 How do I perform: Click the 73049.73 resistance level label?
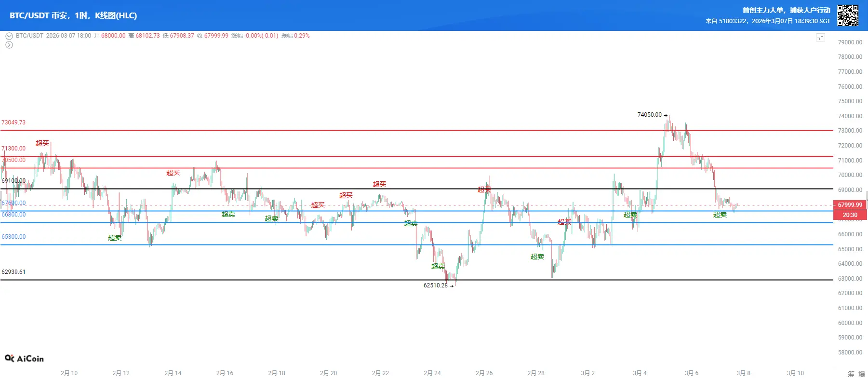13,122
